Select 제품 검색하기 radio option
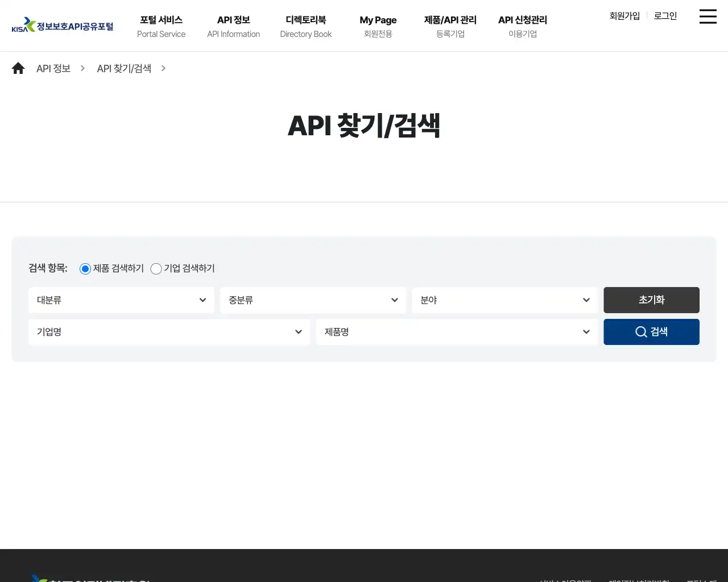Screen dimensions: 728x582 click(85, 269)
